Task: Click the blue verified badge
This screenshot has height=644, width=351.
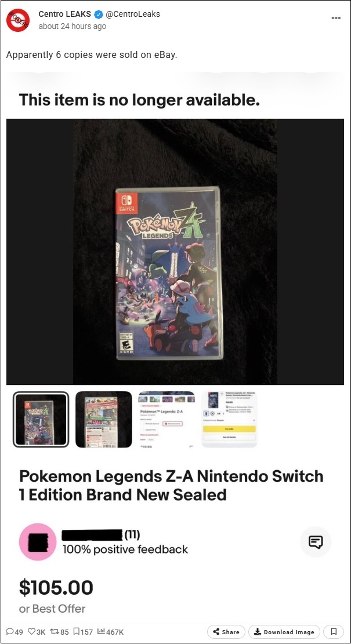Action: coord(98,14)
